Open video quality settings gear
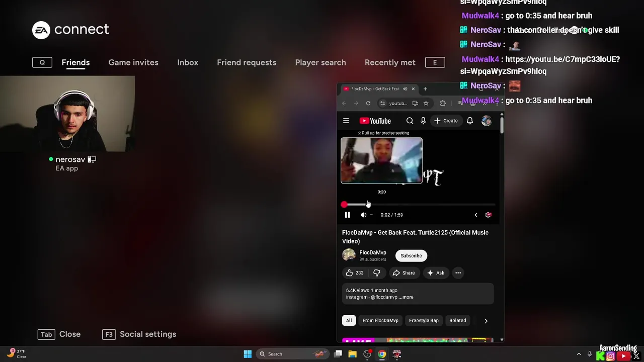This screenshot has height=362, width=644. [x=488, y=215]
